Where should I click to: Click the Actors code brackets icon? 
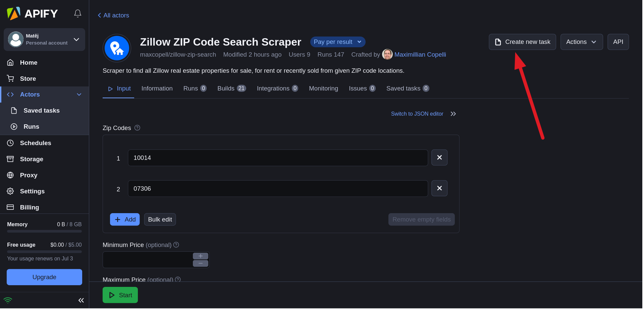coord(10,95)
